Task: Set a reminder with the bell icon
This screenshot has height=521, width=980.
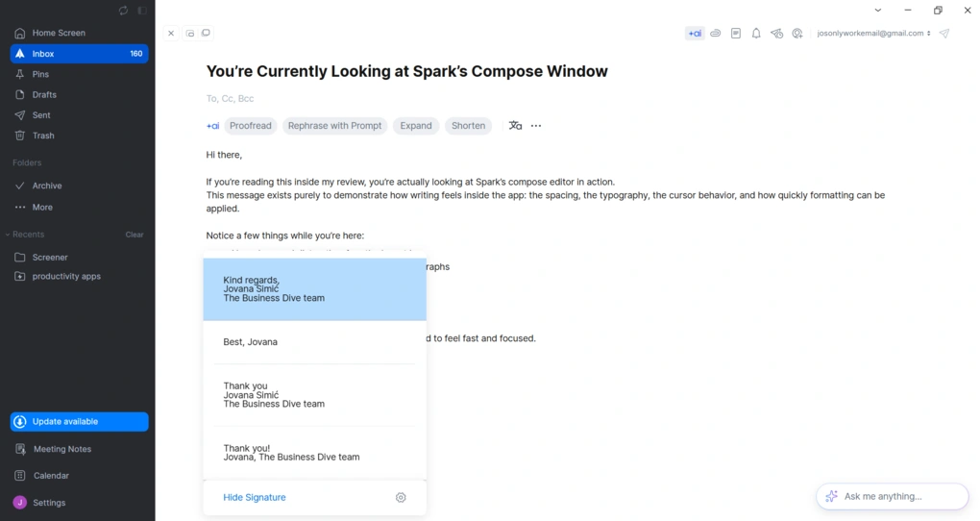Action: point(756,33)
